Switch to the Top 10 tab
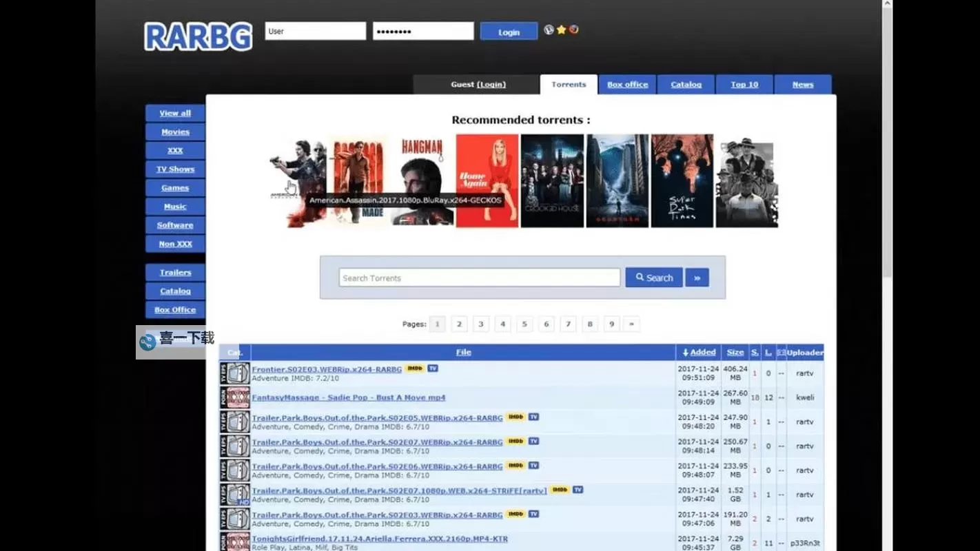The width and height of the screenshot is (980, 551). [744, 85]
